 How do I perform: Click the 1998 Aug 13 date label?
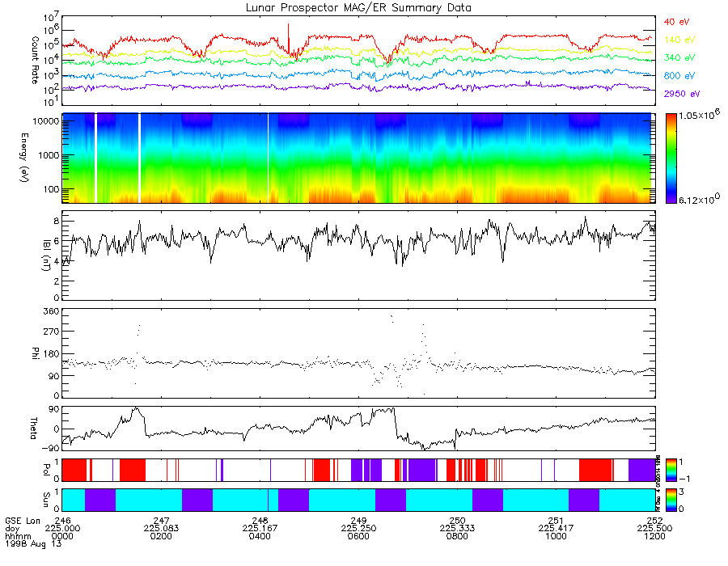(x=33, y=543)
